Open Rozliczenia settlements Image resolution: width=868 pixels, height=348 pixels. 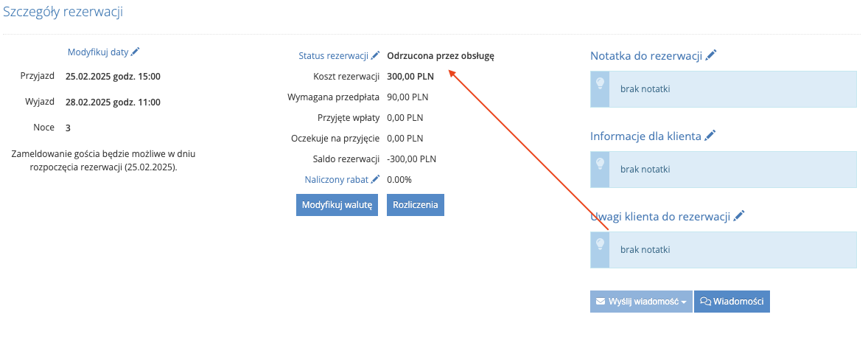tap(415, 204)
